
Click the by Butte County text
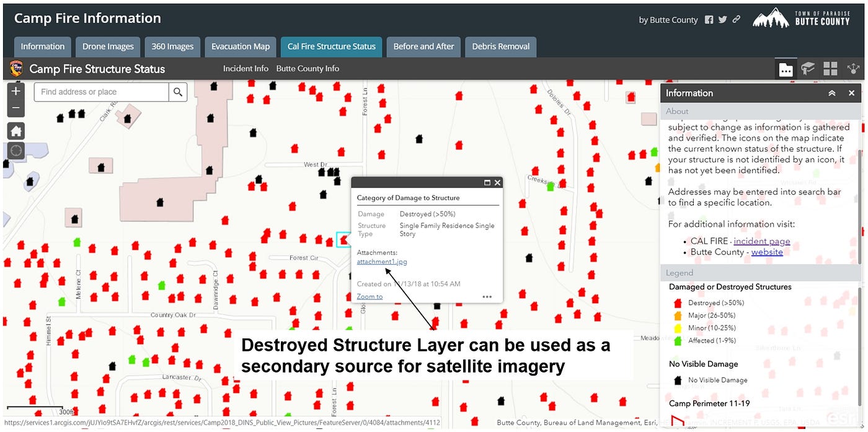tap(668, 20)
